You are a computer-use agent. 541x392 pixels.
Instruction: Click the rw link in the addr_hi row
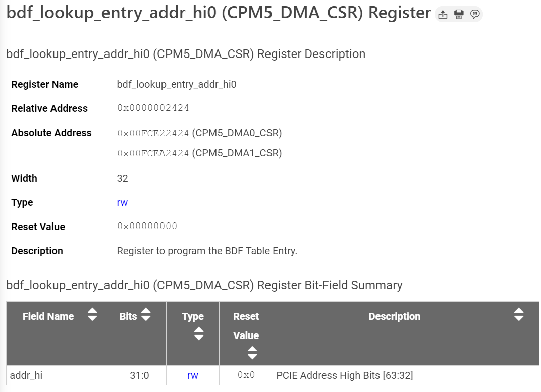click(x=192, y=375)
